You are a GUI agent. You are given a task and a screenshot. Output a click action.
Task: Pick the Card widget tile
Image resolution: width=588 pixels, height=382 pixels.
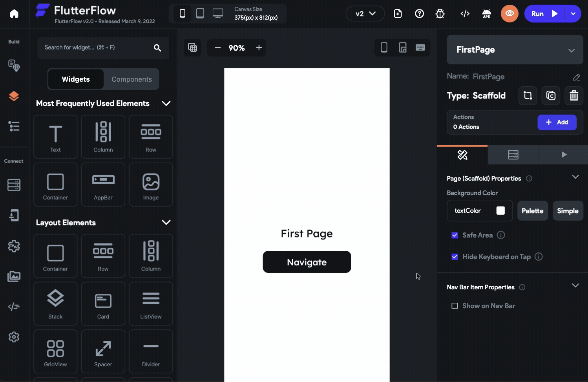coord(103,303)
